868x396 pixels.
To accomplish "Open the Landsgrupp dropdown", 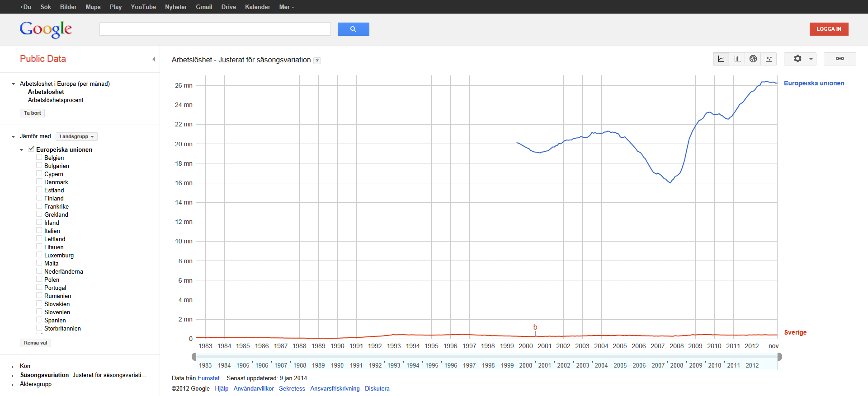I will [76, 136].
